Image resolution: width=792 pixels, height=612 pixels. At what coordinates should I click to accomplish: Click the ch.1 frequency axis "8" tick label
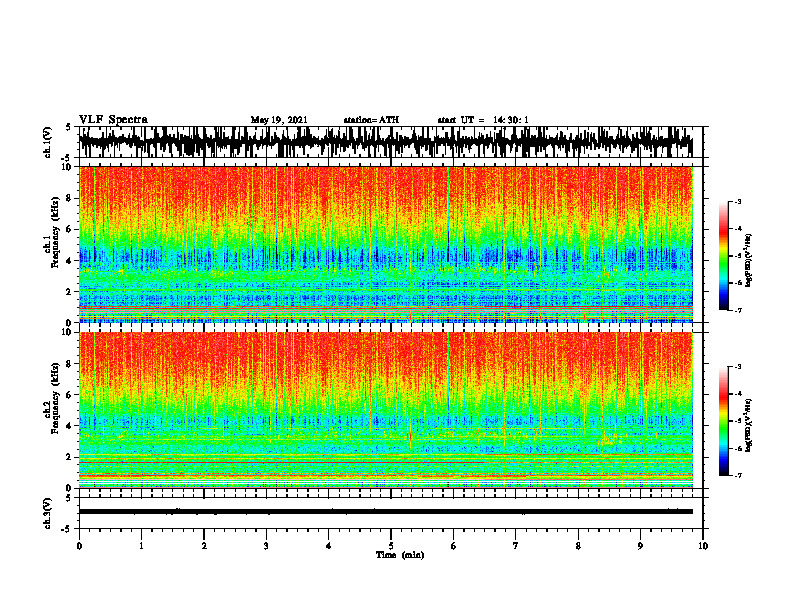(x=70, y=198)
